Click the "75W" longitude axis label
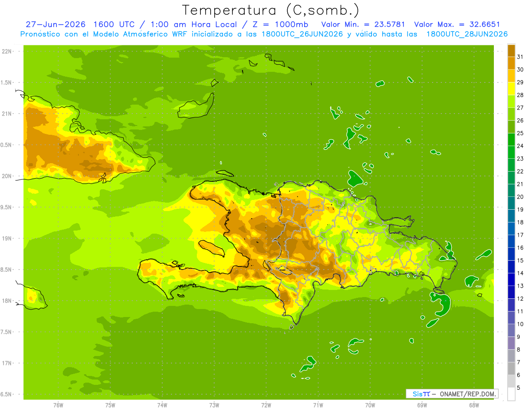Viewport: 532px width, 411px height. pyautogui.click(x=110, y=405)
